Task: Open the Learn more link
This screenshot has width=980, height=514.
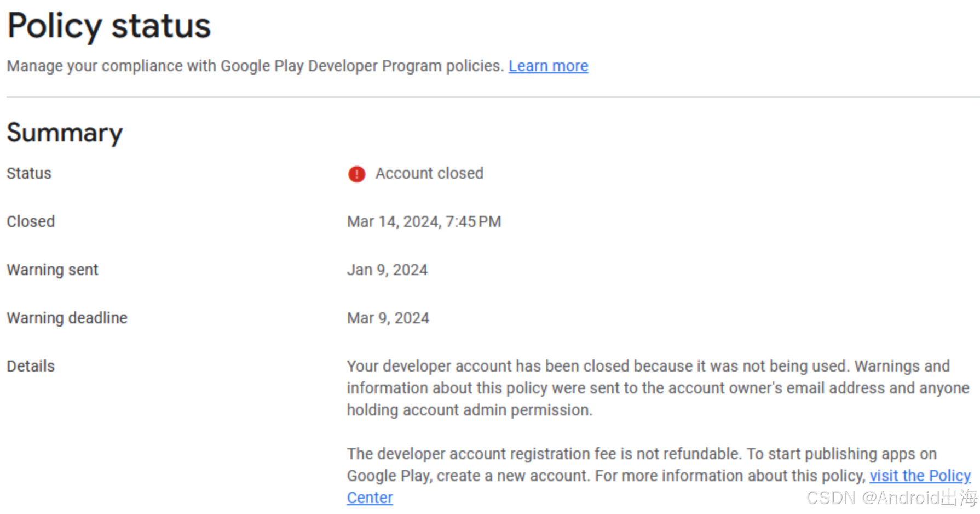Action: tap(548, 66)
